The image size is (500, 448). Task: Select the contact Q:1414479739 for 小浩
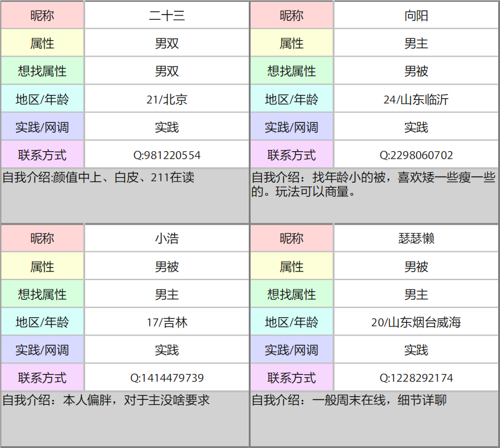click(167, 377)
